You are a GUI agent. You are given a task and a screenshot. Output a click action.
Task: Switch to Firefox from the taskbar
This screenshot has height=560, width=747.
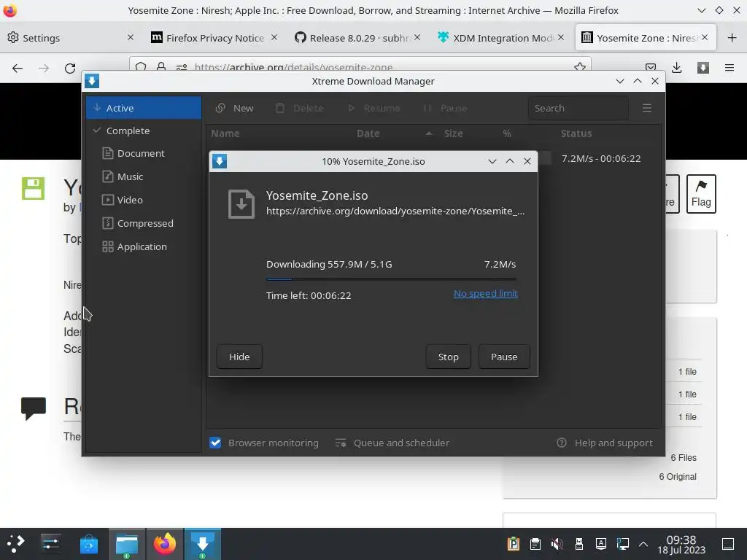pyautogui.click(x=165, y=543)
